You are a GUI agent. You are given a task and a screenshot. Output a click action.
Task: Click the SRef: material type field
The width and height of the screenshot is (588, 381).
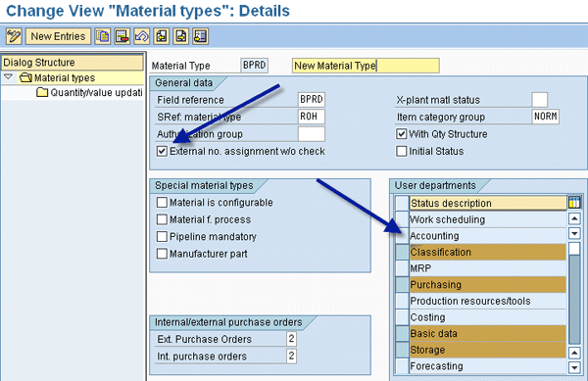(312, 117)
